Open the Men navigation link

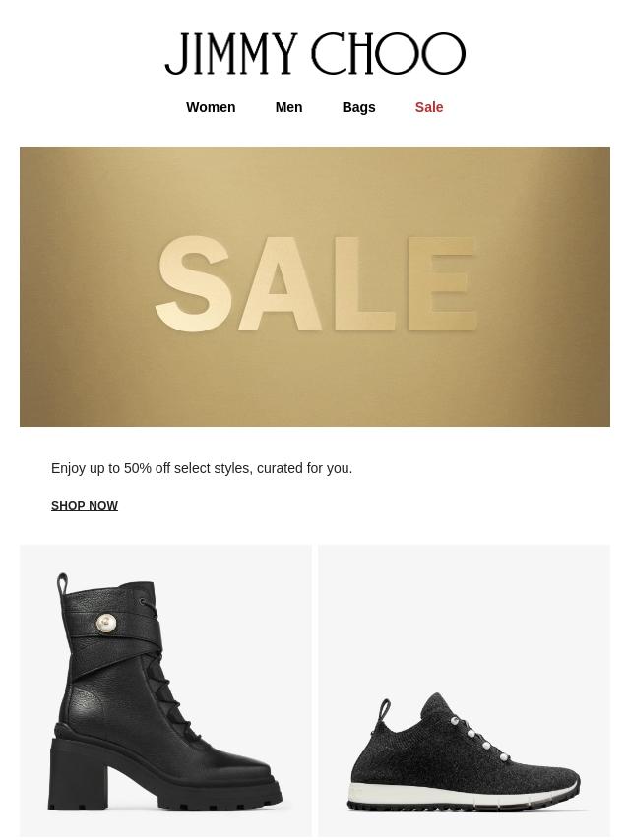(x=288, y=107)
